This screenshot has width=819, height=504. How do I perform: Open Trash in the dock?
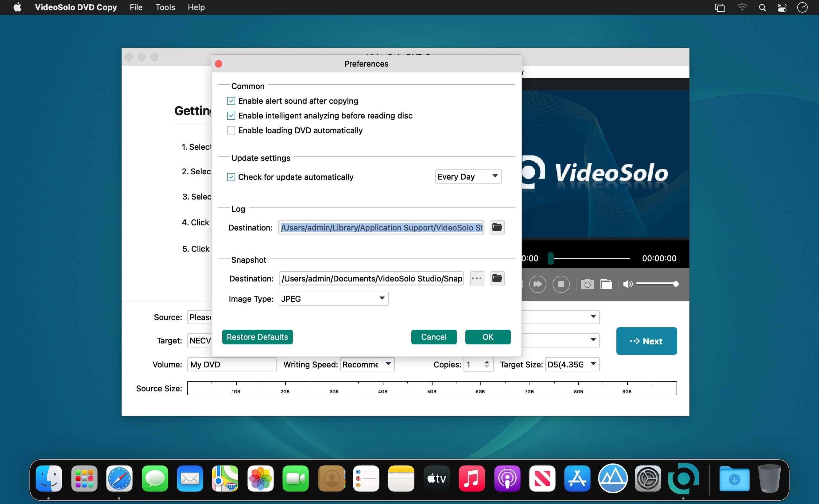tap(769, 478)
